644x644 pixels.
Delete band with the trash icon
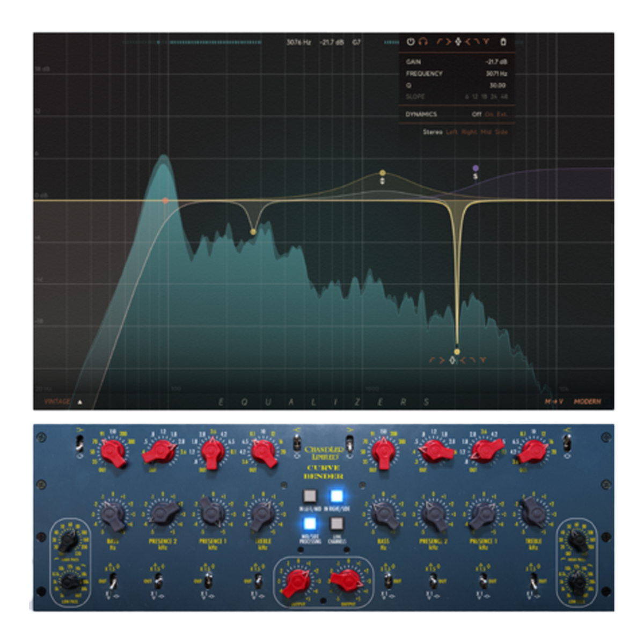(503, 41)
